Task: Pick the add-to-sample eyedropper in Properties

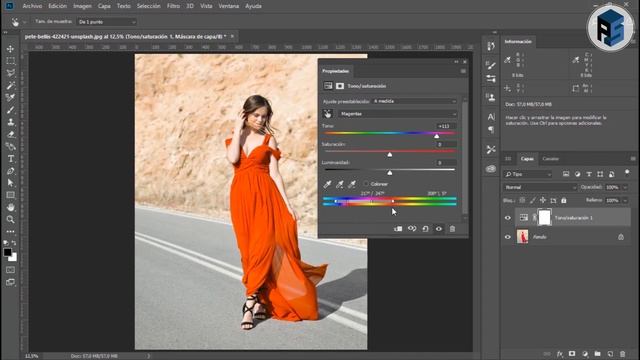Action: pos(340,184)
